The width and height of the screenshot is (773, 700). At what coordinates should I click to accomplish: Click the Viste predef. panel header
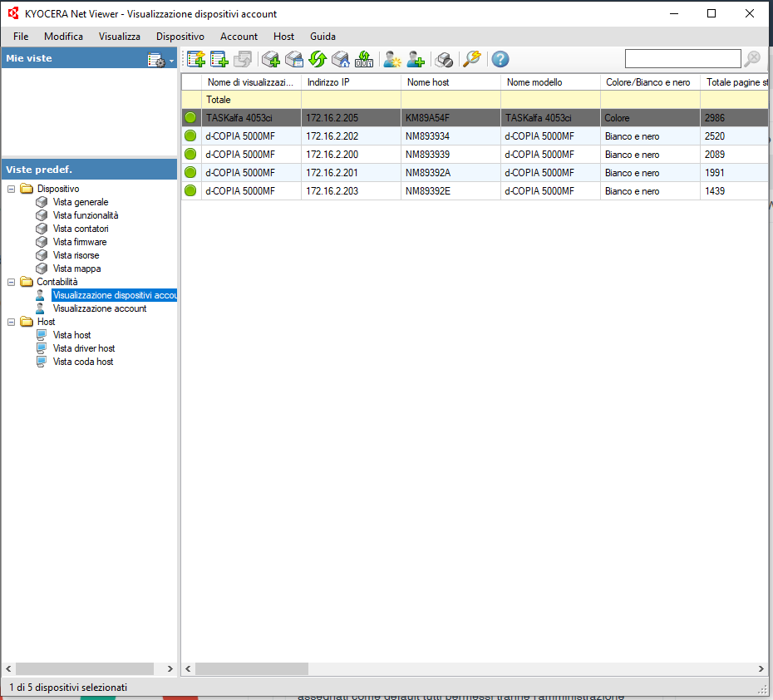(89, 170)
